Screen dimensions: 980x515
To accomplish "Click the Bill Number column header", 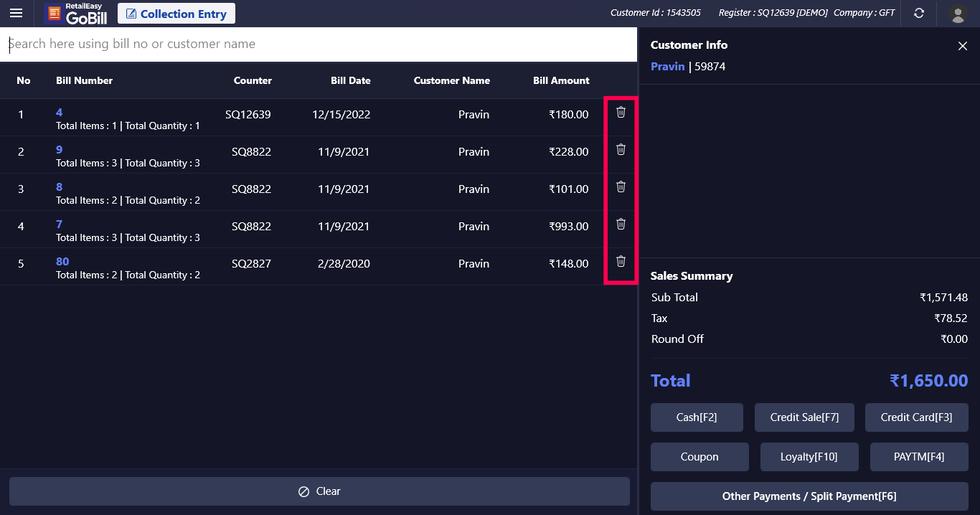I will (85, 80).
